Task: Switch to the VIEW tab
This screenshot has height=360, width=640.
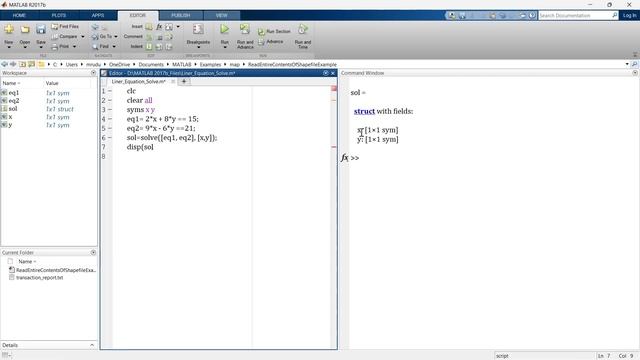Action: click(221, 16)
